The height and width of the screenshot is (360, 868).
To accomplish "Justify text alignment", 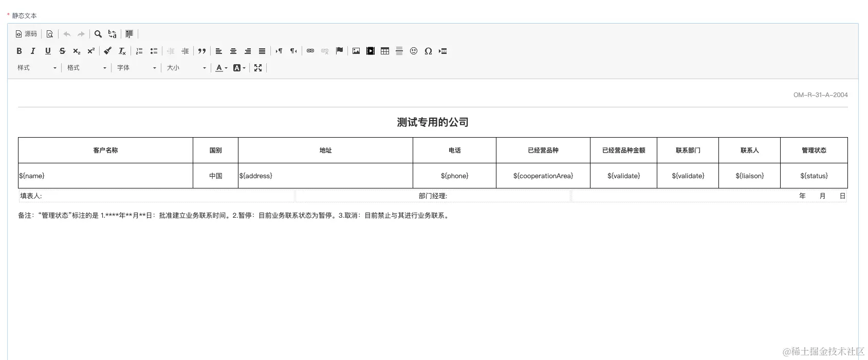I will click(x=262, y=51).
